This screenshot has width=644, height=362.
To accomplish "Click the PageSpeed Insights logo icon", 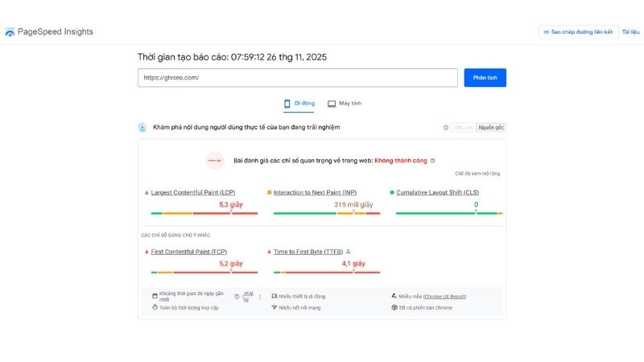I will 10,32.
